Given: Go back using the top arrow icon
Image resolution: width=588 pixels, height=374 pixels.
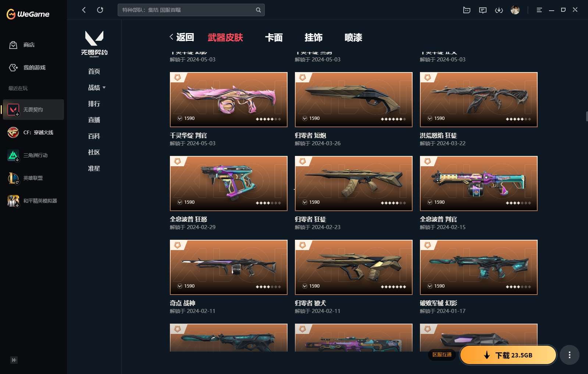Looking at the screenshot, I should point(84,10).
